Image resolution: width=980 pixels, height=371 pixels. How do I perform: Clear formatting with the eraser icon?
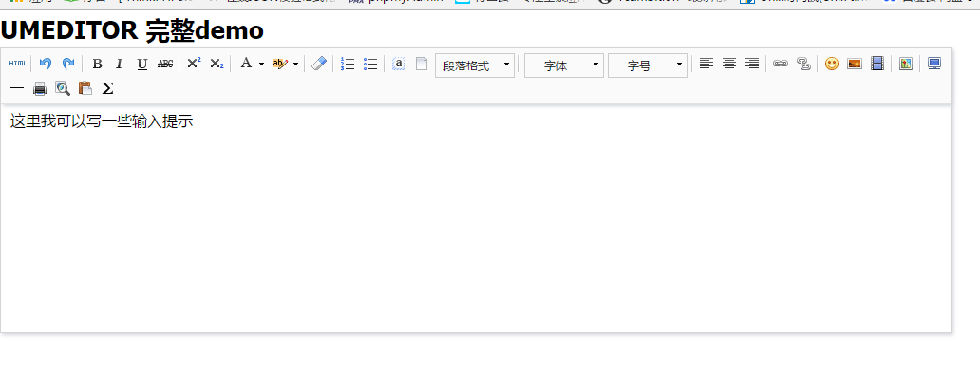(x=319, y=63)
